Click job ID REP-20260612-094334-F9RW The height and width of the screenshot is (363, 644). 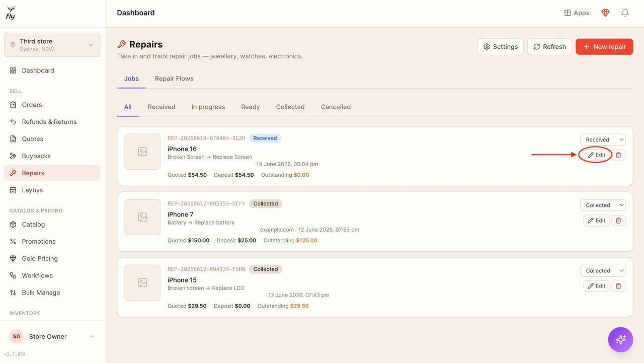[206, 269]
